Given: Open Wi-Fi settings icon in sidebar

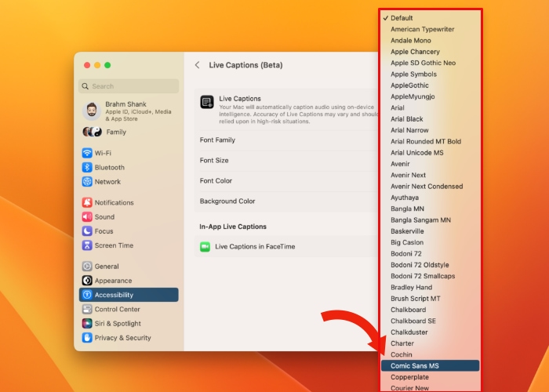Looking at the screenshot, I should [87, 153].
